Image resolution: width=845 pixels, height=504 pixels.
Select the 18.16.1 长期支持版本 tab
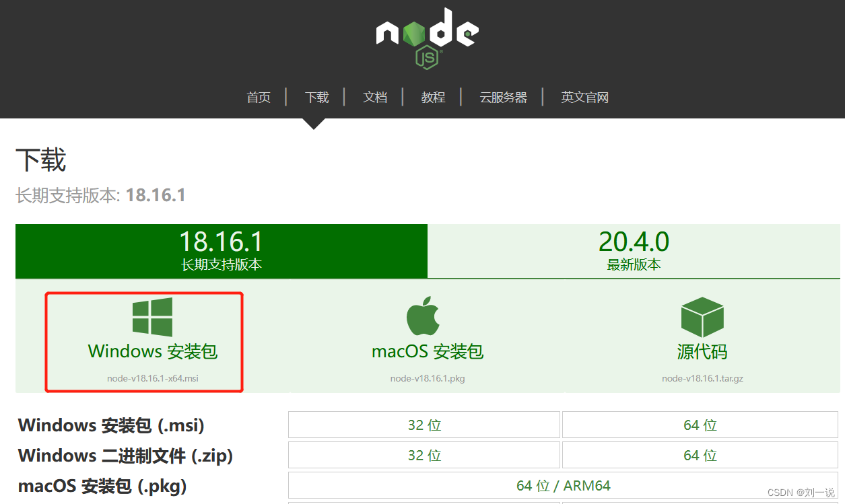click(222, 251)
